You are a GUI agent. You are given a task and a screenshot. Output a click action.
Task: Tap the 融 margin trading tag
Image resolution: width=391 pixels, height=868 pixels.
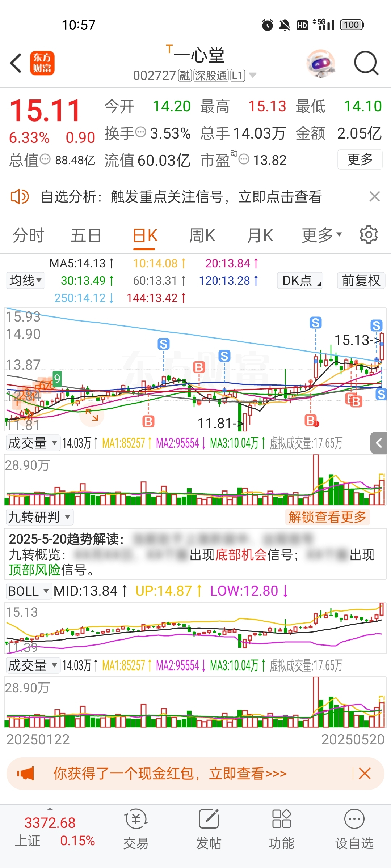[x=185, y=75]
